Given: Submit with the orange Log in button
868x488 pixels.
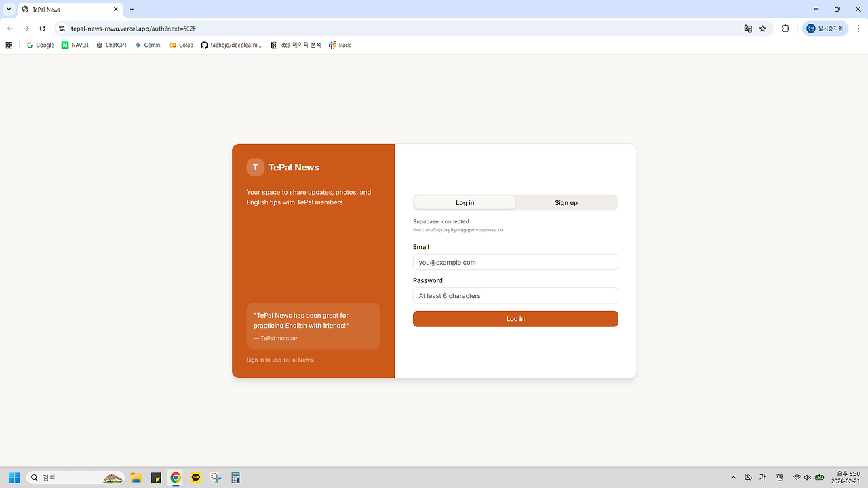Looking at the screenshot, I should point(515,319).
